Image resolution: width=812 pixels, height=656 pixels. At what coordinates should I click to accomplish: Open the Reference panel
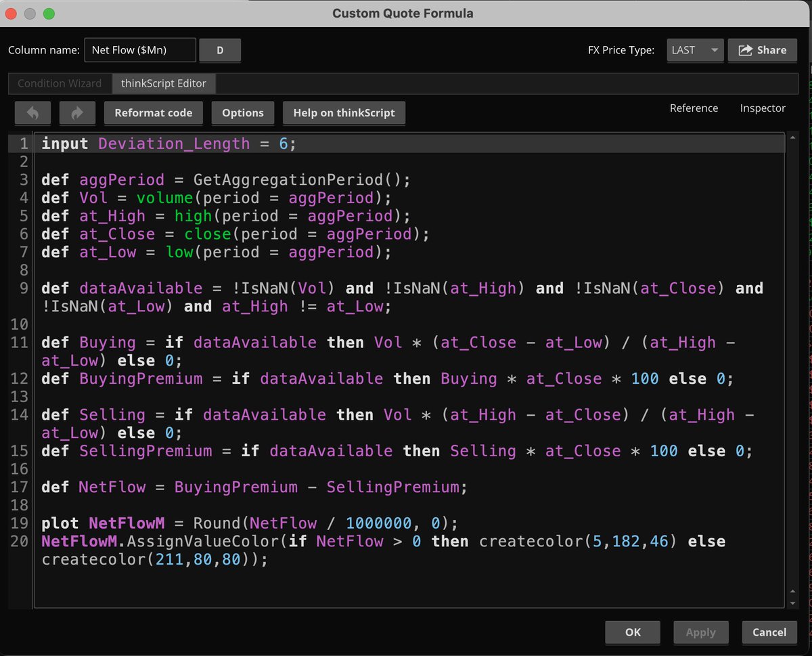pos(694,108)
